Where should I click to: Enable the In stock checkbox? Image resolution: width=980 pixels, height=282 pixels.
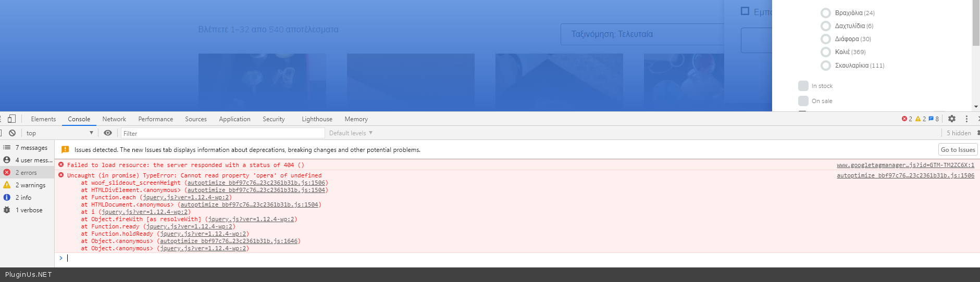coord(803,86)
